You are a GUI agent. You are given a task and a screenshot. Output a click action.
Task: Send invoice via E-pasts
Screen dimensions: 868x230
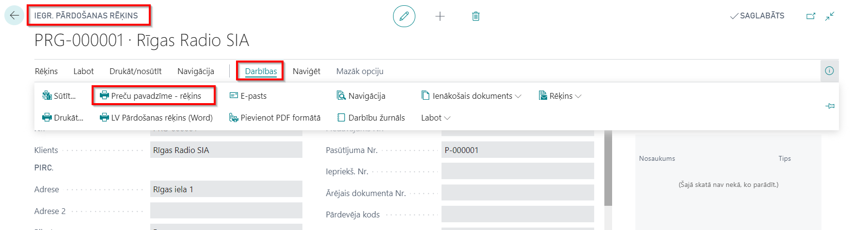[x=248, y=96]
